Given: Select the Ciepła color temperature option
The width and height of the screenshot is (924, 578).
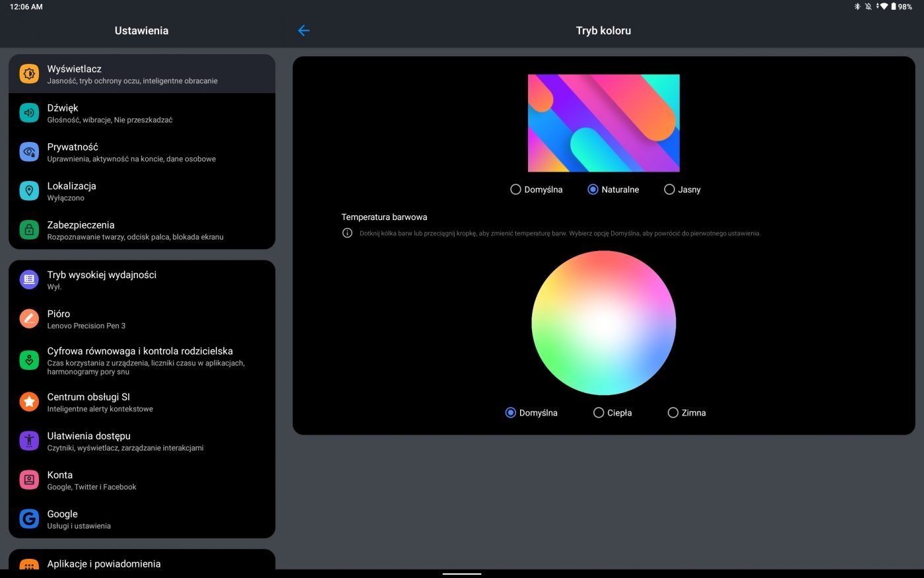Looking at the screenshot, I should click(612, 413).
